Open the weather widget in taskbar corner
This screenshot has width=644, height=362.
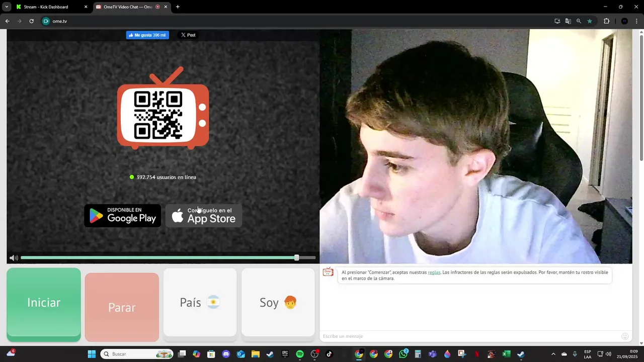[x=11, y=353]
